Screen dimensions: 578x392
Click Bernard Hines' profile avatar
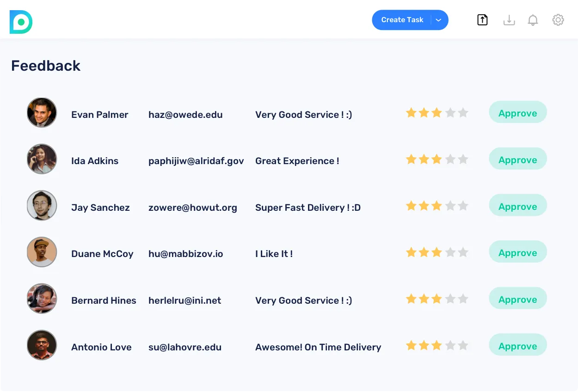pyautogui.click(x=42, y=298)
